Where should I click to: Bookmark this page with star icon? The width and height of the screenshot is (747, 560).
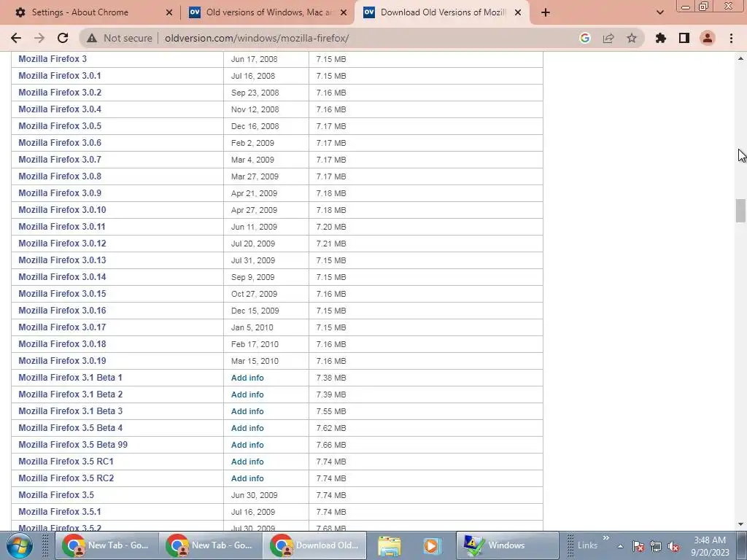(632, 38)
